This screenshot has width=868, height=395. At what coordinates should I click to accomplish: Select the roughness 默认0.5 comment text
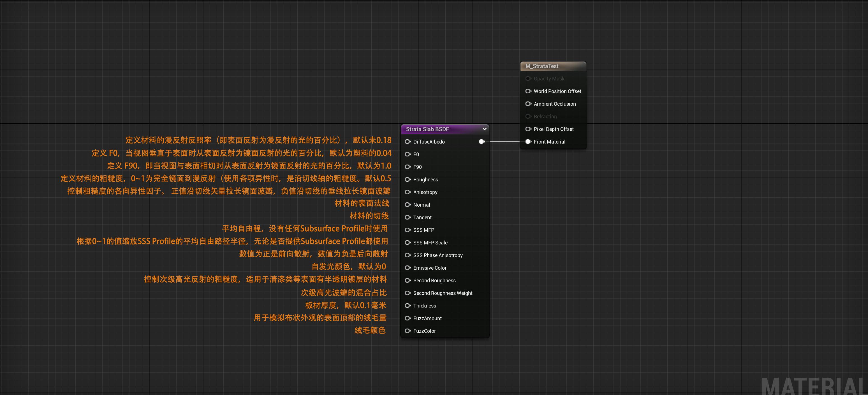point(226,178)
